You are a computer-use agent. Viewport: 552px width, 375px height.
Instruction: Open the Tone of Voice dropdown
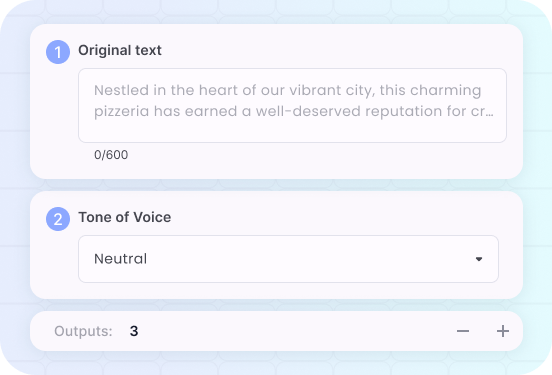[288, 259]
